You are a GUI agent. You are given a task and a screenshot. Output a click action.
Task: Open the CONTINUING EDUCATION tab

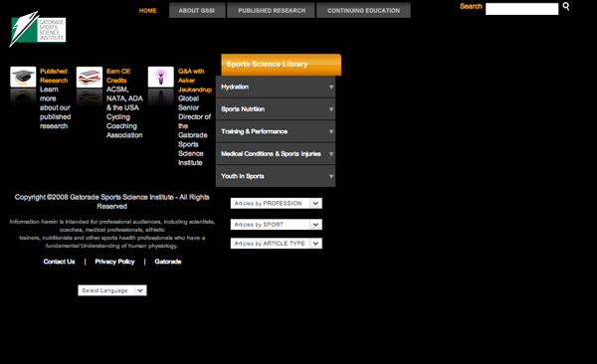click(x=363, y=10)
